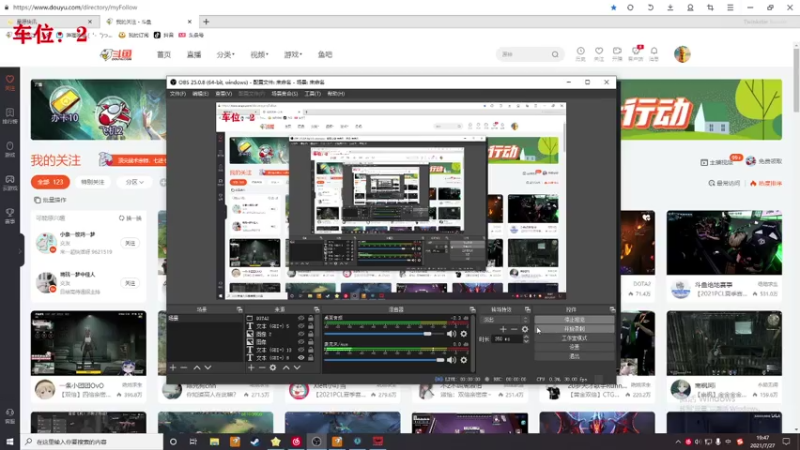Pop out the Scenes dock panel
The image size is (800, 450).
(239, 309)
